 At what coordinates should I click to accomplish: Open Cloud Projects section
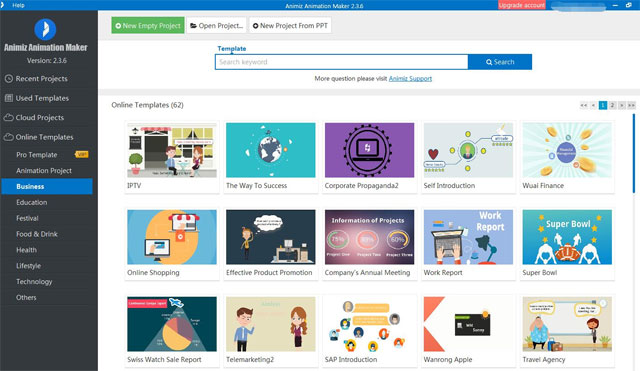(x=34, y=118)
